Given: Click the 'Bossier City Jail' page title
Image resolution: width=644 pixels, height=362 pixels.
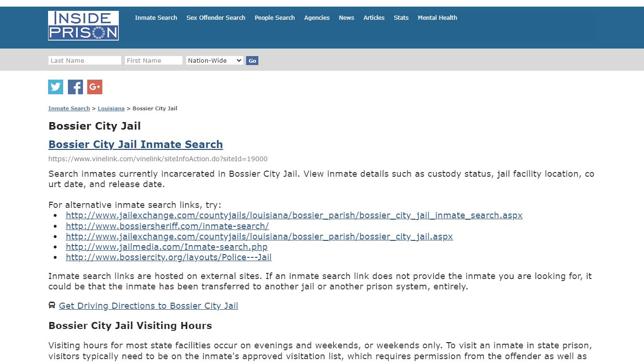Looking at the screenshot, I should click(95, 126).
